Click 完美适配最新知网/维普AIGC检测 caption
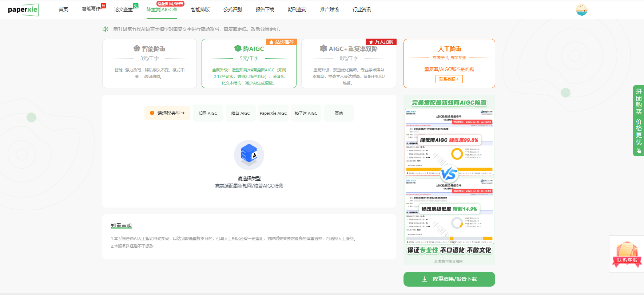 pos(249,186)
